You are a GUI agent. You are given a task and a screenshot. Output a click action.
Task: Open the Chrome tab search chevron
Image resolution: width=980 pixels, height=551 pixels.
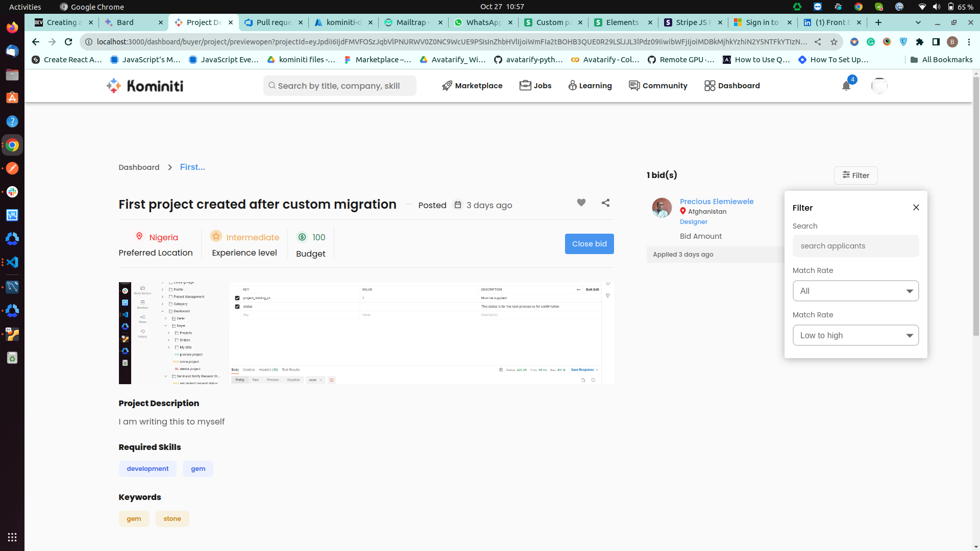tap(918, 22)
